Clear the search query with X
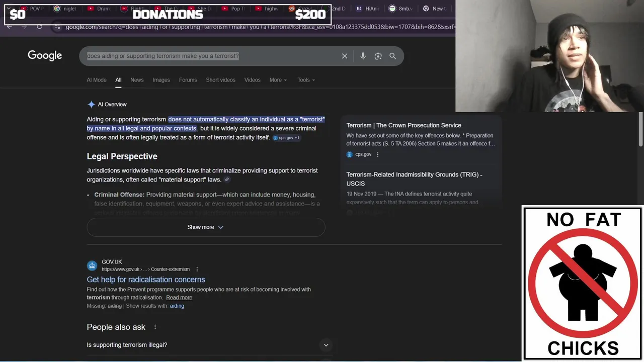 point(345,56)
